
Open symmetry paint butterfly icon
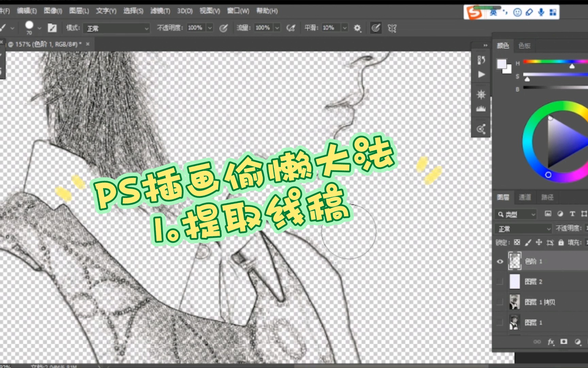pyautogui.click(x=392, y=28)
